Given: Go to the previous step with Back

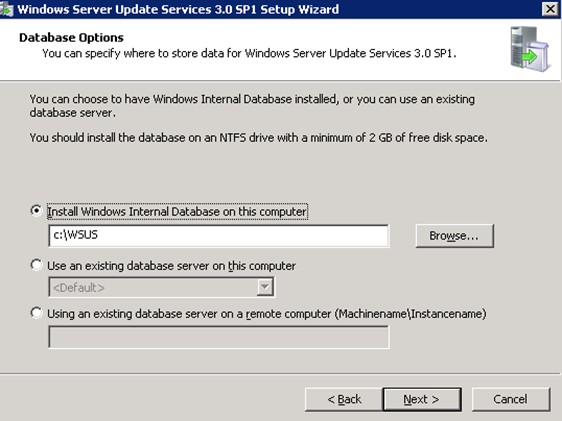Looking at the screenshot, I should click(344, 399).
